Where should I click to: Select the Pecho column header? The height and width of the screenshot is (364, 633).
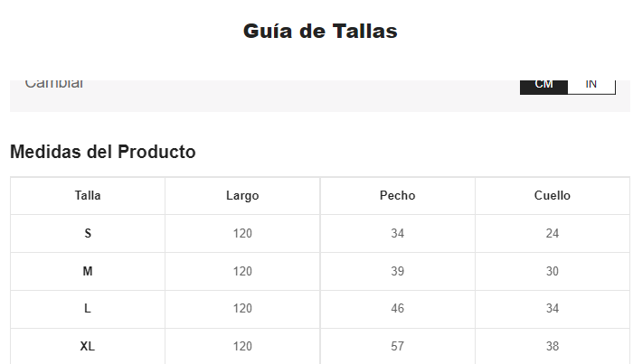(x=398, y=196)
